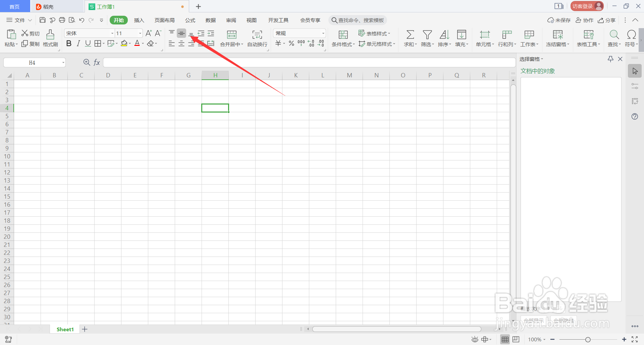Image resolution: width=644 pixels, height=345 pixels.
Task: Click the Save icon in quick toolbar
Action: click(x=43, y=20)
